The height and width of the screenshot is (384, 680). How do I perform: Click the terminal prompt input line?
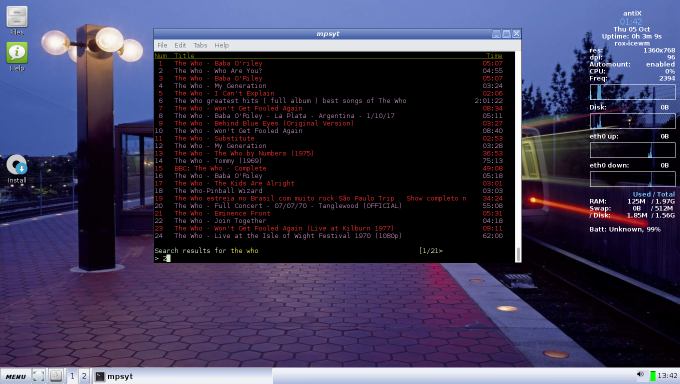pos(334,258)
